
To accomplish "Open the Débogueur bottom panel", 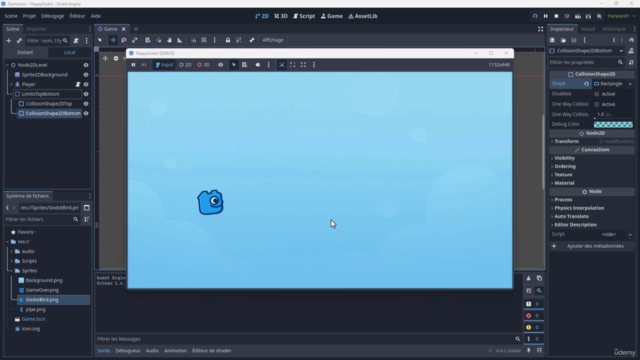I will click(128, 351).
